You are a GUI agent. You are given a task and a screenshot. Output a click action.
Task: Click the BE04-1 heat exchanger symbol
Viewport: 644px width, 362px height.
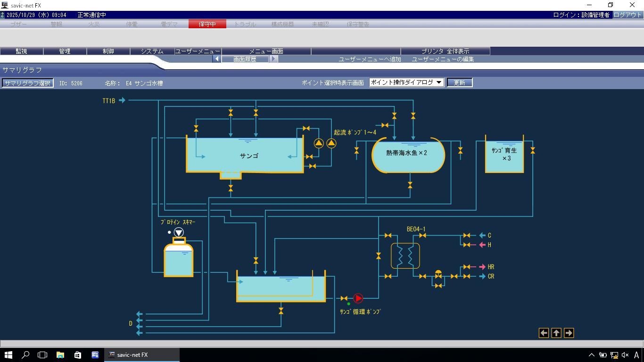[405, 256]
